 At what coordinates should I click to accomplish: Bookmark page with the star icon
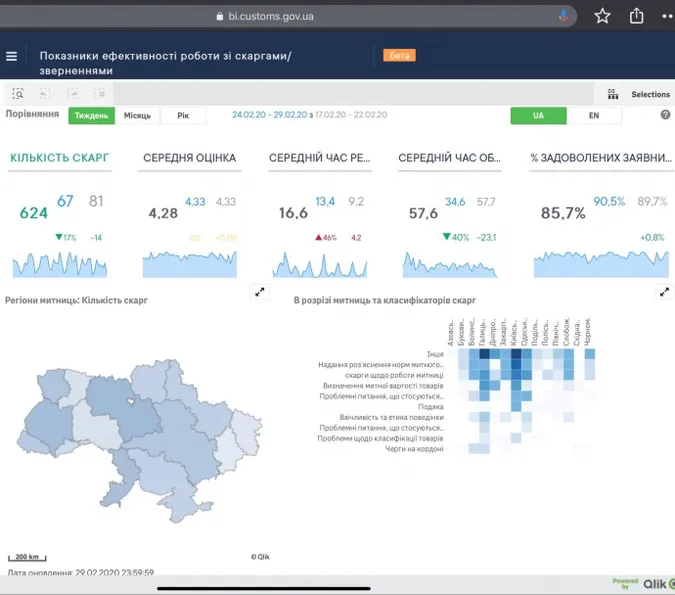(x=602, y=16)
